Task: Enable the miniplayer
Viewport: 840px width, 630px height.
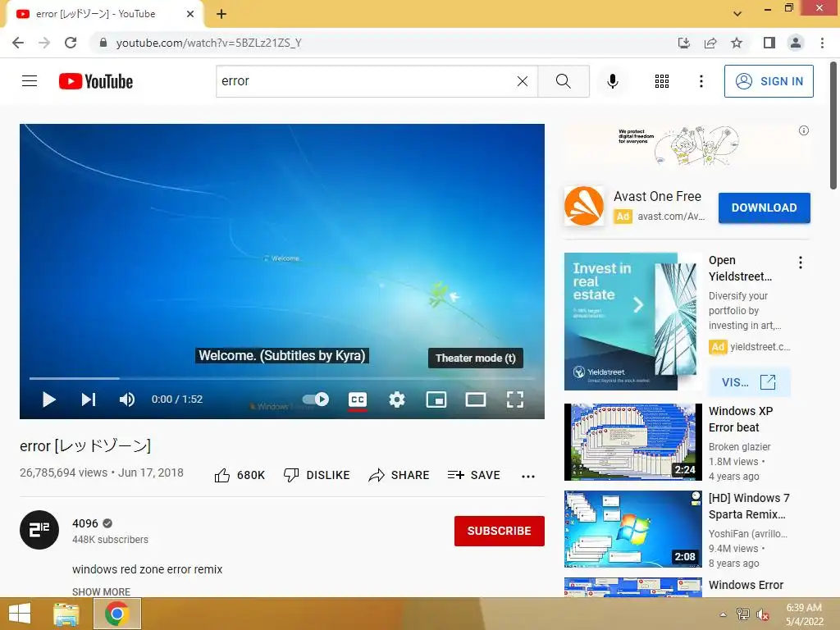Action: pos(436,399)
